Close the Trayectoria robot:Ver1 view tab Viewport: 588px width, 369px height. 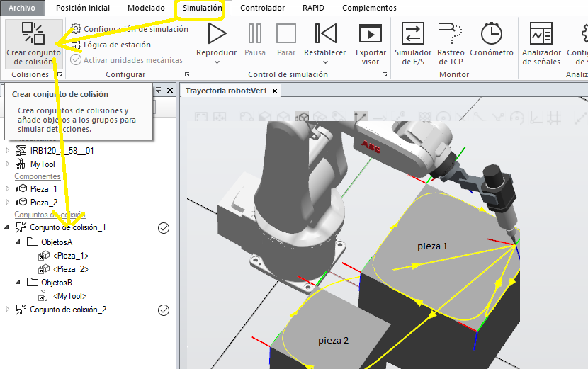[x=275, y=91]
